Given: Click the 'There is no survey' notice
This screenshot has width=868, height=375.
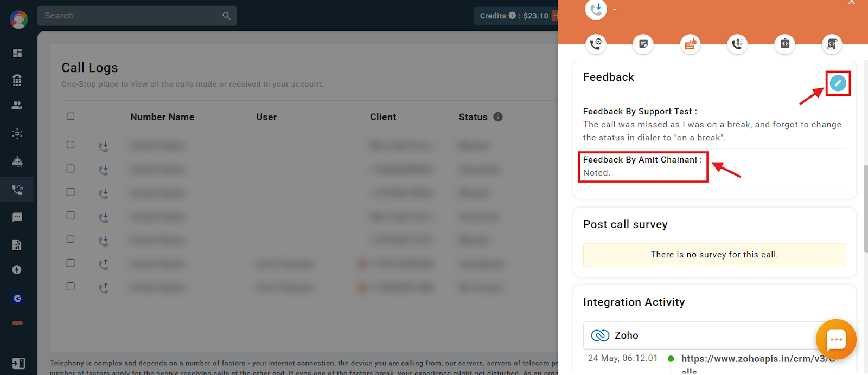Looking at the screenshot, I should tap(714, 255).
